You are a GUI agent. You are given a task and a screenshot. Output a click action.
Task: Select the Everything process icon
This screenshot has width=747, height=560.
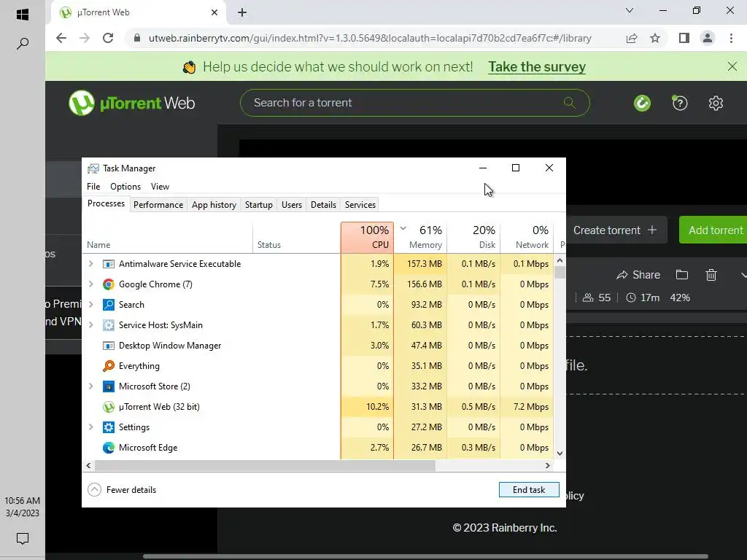point(109,366)
